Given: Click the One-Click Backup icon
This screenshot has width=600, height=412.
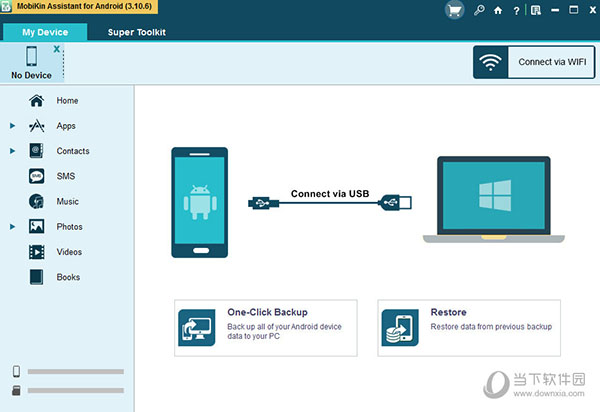Looking at the screenshot, I should (x=197, y=328).
